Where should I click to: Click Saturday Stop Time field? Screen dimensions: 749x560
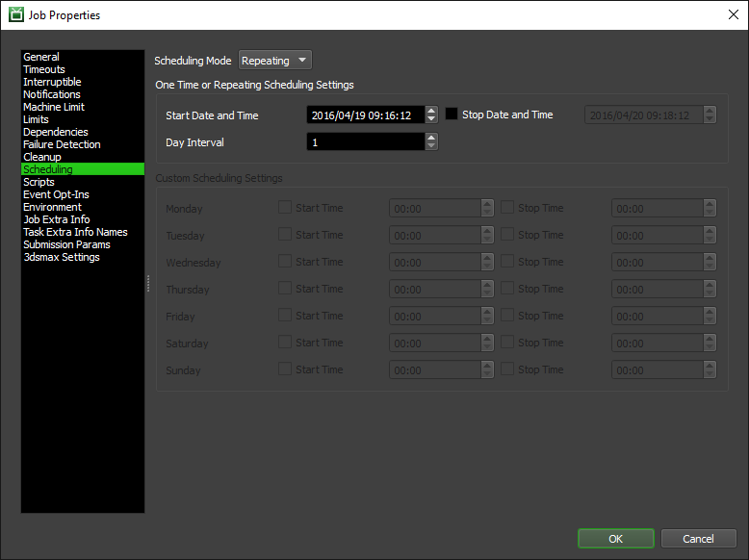[658, 343]
